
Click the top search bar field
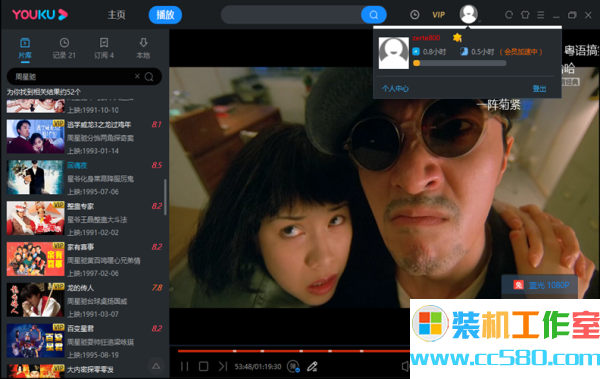tap(291, 15)
